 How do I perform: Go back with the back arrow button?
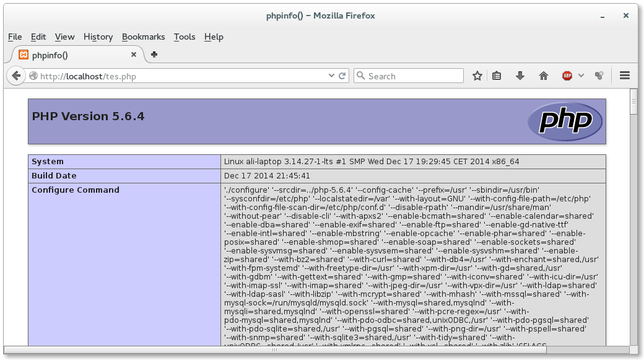tap(16, 76)
